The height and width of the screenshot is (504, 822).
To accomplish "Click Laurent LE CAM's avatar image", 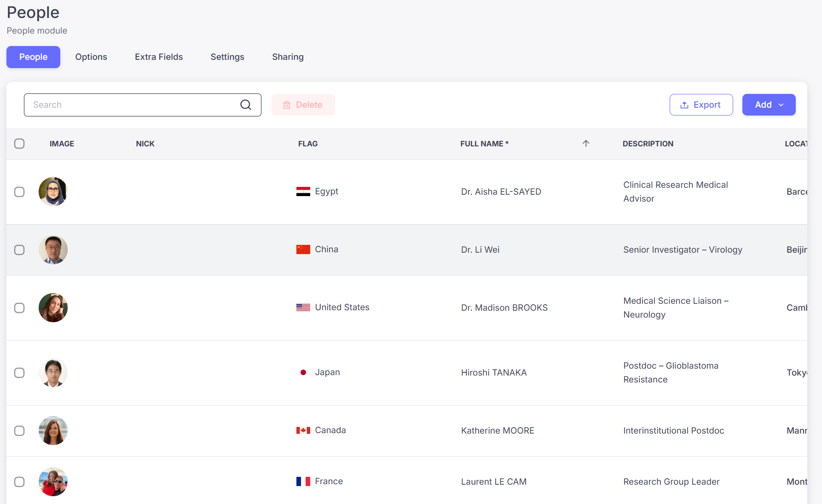I will click(53, 481).
